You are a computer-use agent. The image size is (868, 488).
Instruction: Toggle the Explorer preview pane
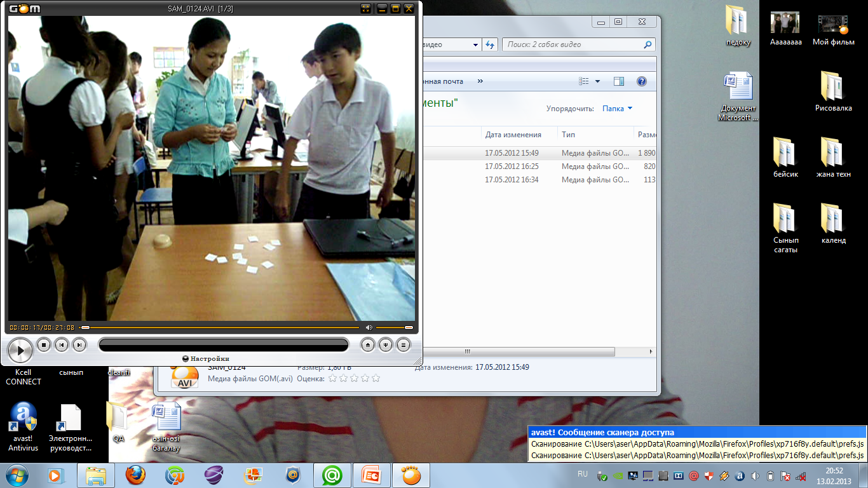pos(619,81)
